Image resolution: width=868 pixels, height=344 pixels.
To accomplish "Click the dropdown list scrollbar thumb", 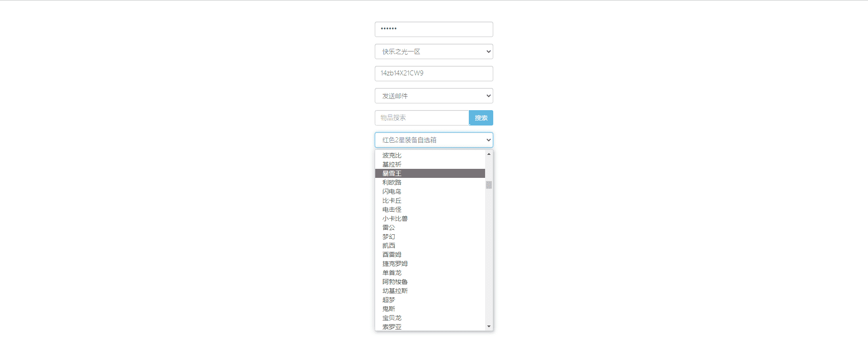I will click(x=489, y=185).
